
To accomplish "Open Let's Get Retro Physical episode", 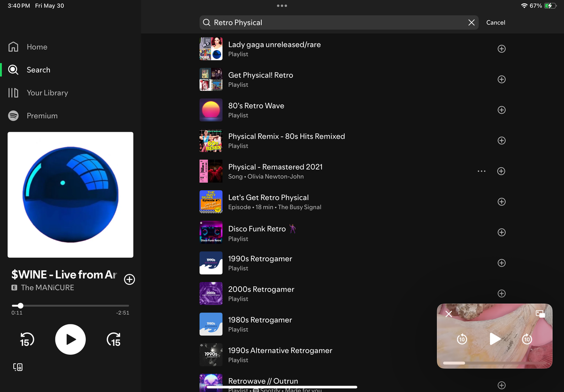I will (x=352, y=202).
